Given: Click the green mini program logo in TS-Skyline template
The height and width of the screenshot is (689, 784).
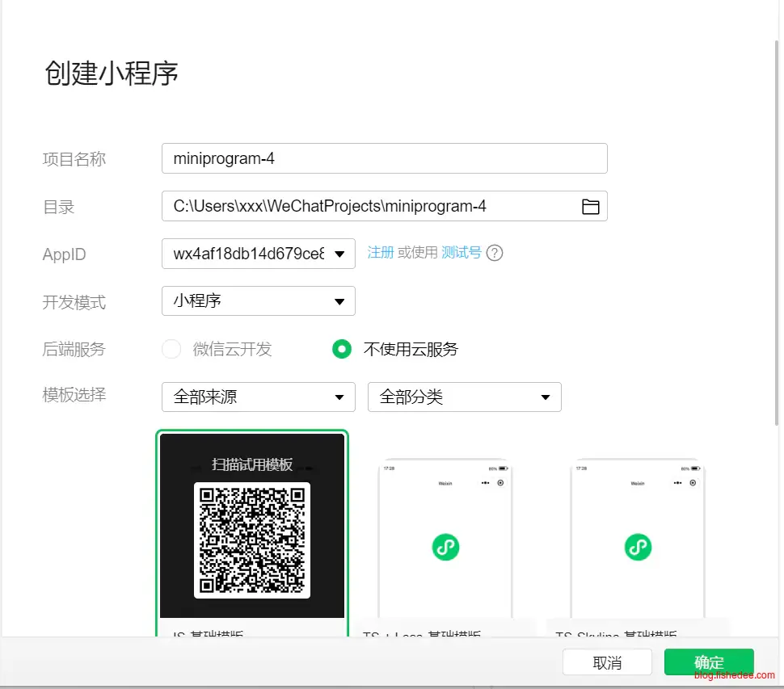Looking at the screenshot, I should coord(638,547).
